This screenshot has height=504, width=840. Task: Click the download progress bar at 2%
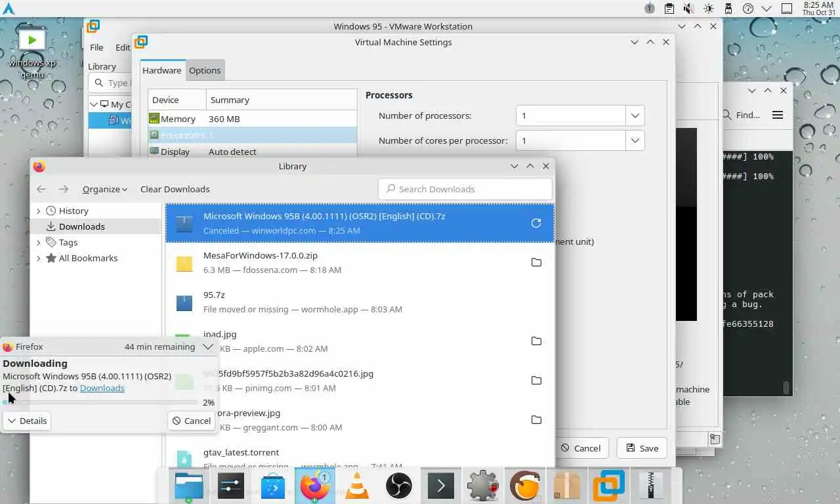coord(100,402)
